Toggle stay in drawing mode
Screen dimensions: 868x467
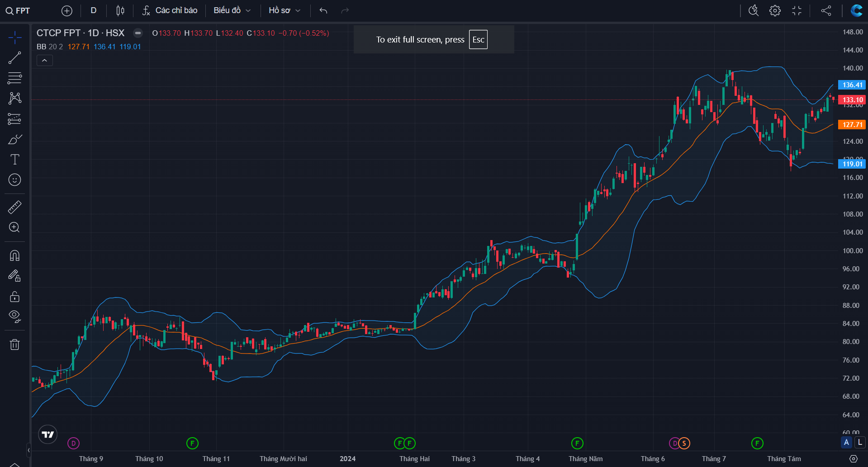[14, 276]
